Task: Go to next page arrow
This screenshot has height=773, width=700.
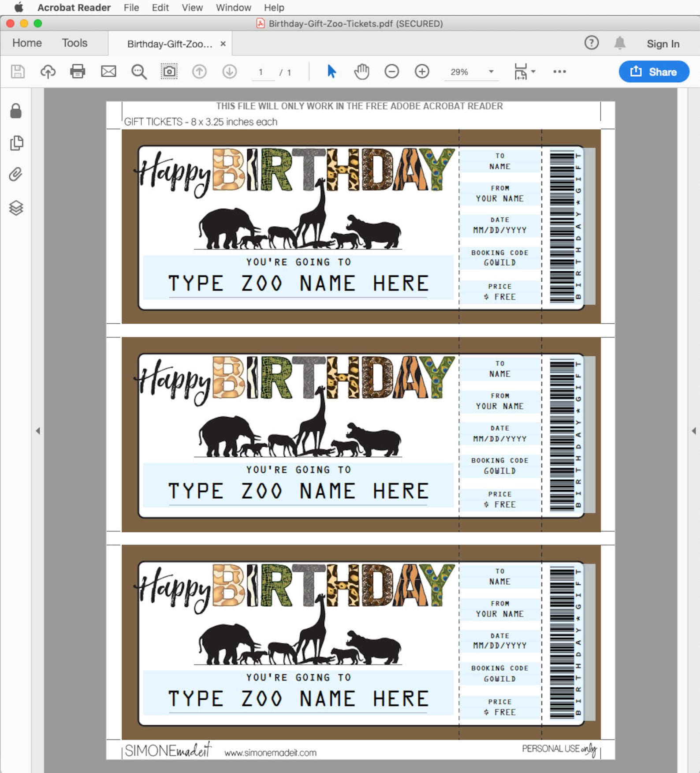Action: pyautogui.click(x=230, y=71)
